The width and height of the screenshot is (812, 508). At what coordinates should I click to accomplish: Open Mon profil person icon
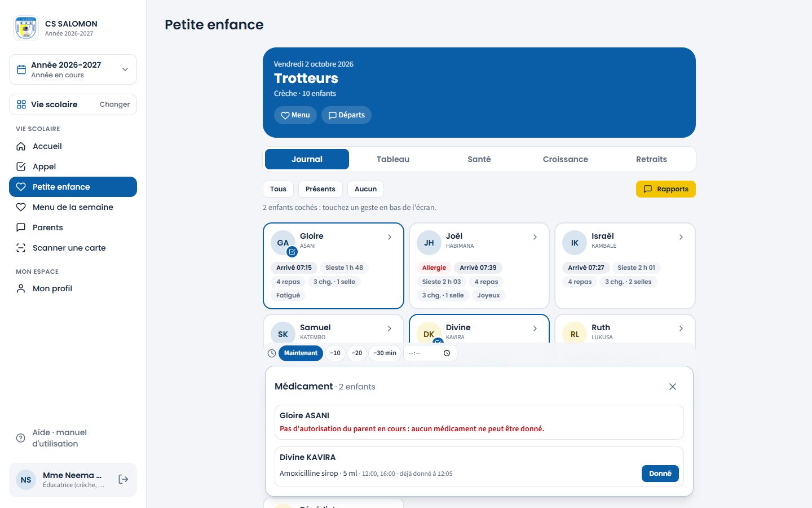tap(21, 288)
